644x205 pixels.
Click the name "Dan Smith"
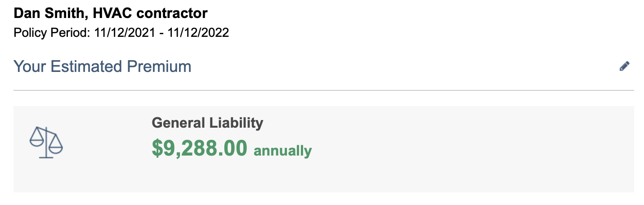[48, 13]
